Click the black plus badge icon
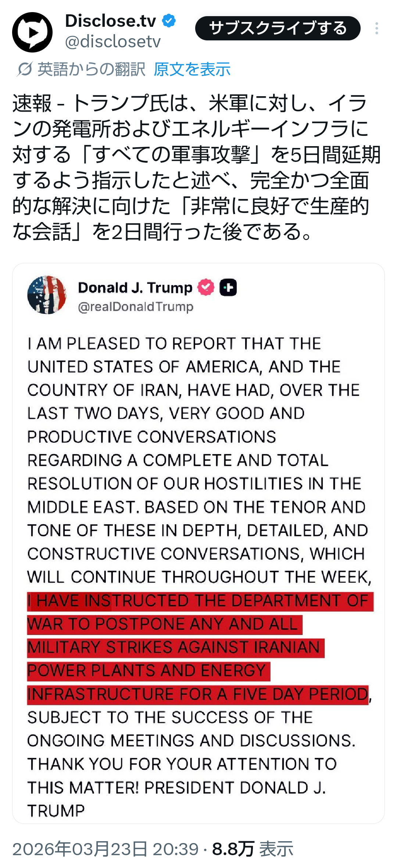The image size is (397, 868). click(x=228, y=287)
